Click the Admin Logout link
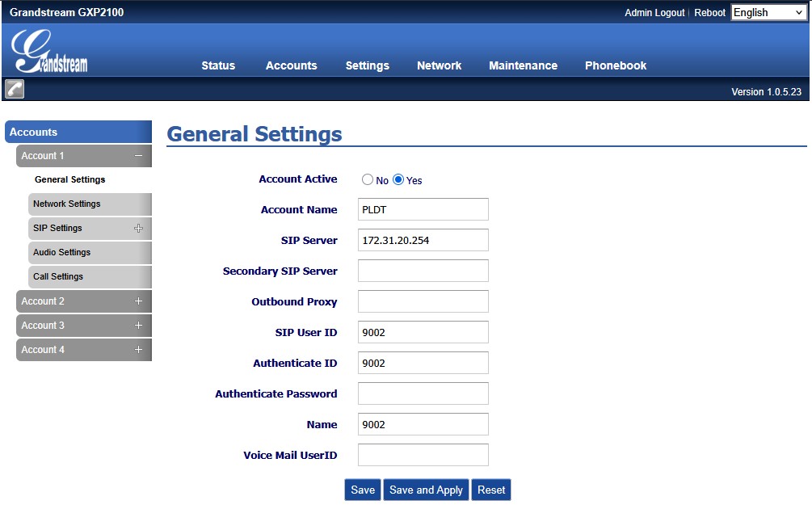Viewport: 812px width, 509px height. (654, 13)
